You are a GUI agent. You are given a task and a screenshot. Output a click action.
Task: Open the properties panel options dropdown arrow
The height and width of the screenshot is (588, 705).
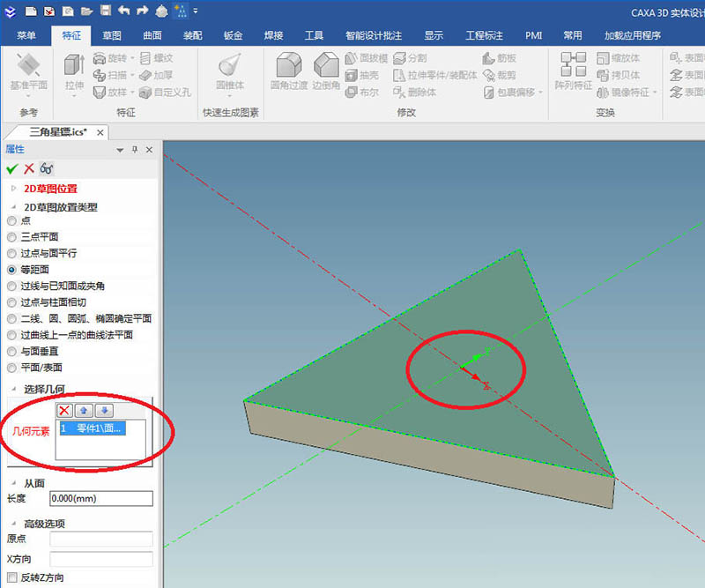point(120,150)
